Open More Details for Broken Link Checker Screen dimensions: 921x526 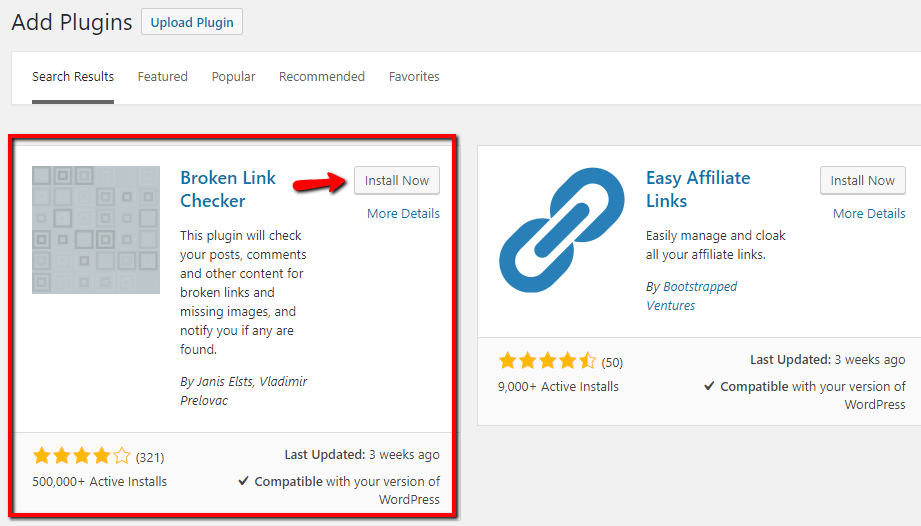coord(403,213)
